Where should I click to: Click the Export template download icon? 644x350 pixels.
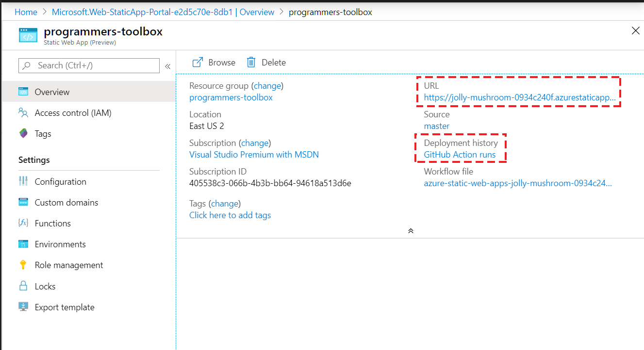click(23, 306)
